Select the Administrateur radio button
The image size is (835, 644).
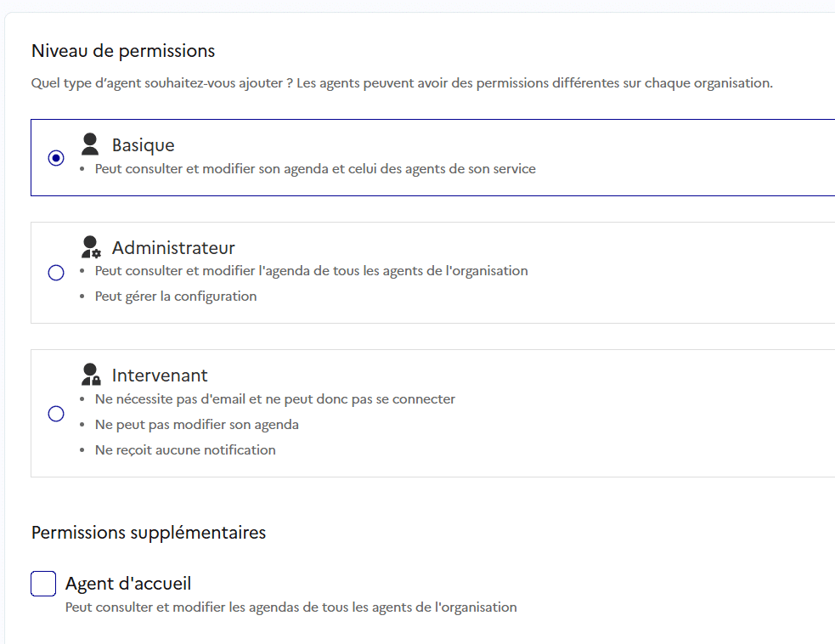tap(56, 273)
